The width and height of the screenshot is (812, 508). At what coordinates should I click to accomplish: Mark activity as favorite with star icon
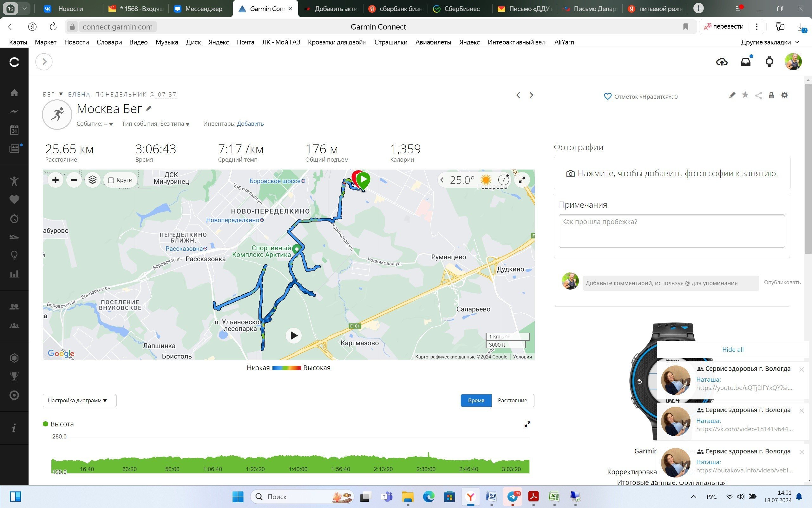point(745,95)
